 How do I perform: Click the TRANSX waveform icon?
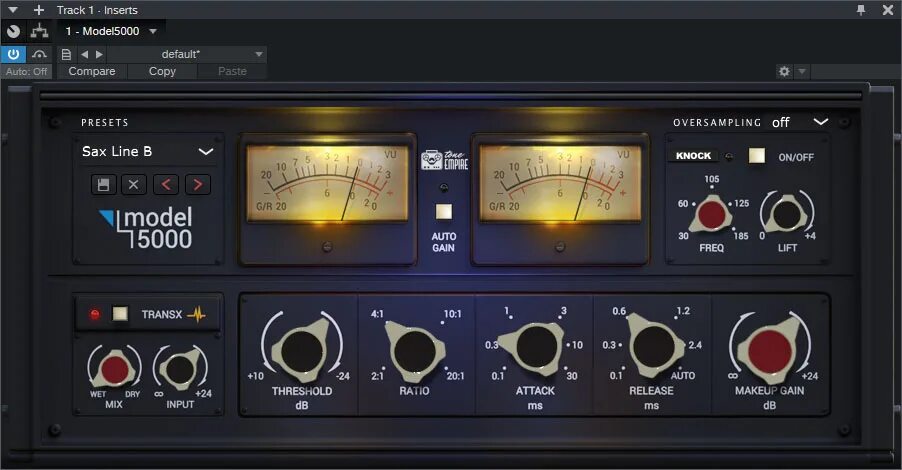pyautogui.click(x=196, y=314)
